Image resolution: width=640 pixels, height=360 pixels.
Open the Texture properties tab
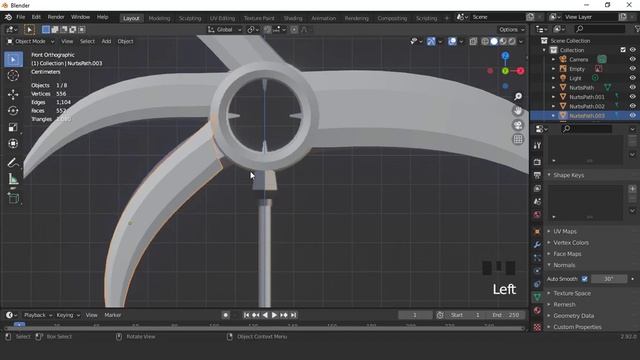tap(537, 327)
